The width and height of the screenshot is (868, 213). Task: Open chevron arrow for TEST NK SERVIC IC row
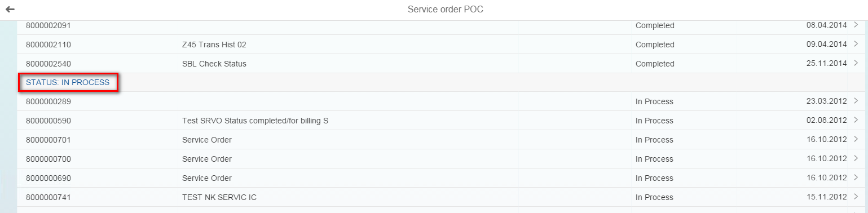[856, 197]
